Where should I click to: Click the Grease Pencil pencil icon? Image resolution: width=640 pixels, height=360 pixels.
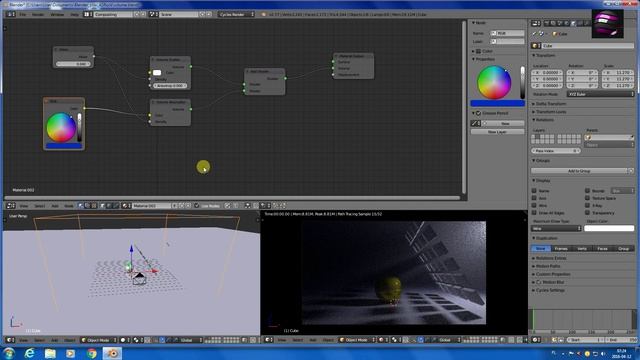476,123
